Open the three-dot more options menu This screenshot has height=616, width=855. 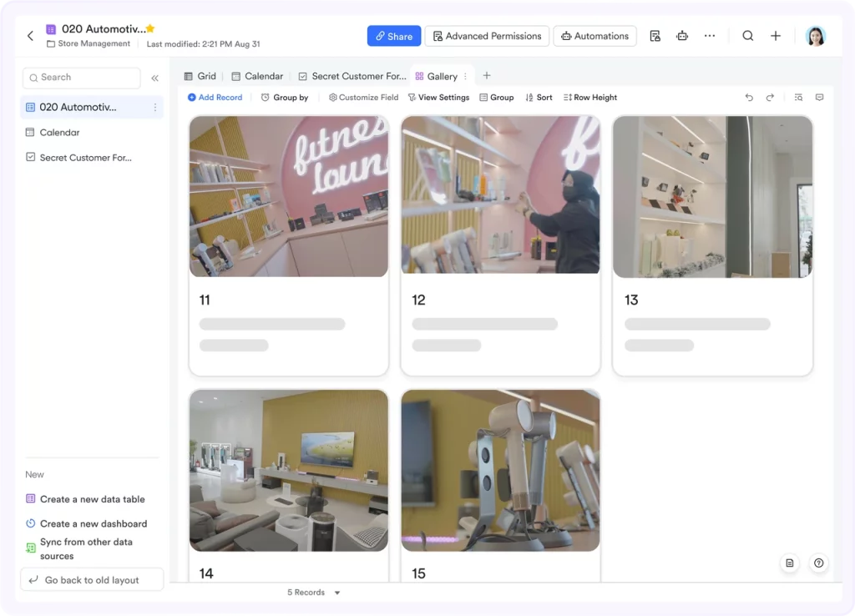710,36
